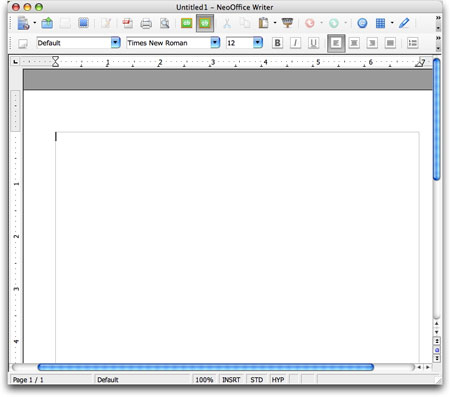Viewport: 450px width, 397px height.
Task: Click inside the document text area
Action: (x=237, y=247)
